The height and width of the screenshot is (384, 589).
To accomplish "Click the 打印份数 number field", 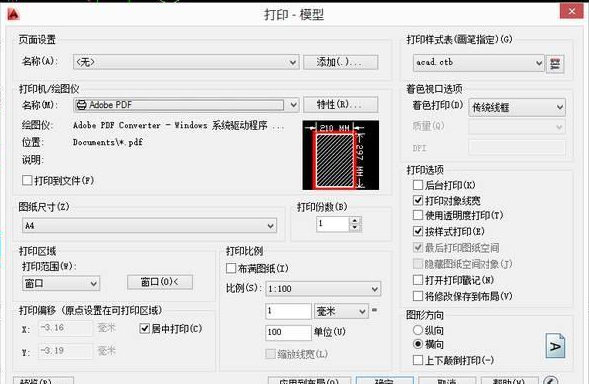I will click(333, 224).
